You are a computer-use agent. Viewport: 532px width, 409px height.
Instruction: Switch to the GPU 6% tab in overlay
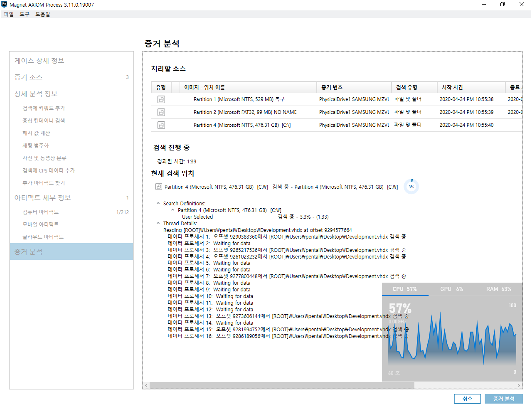452,289
